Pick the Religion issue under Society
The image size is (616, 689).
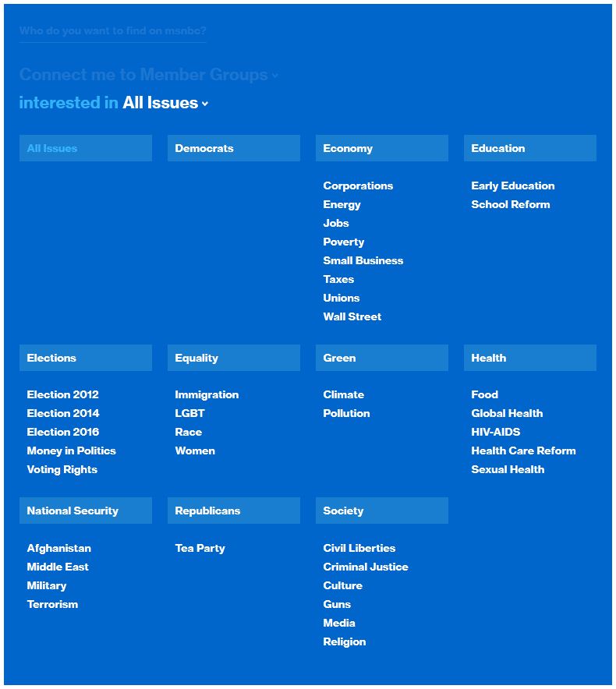[x=345, y=641]
